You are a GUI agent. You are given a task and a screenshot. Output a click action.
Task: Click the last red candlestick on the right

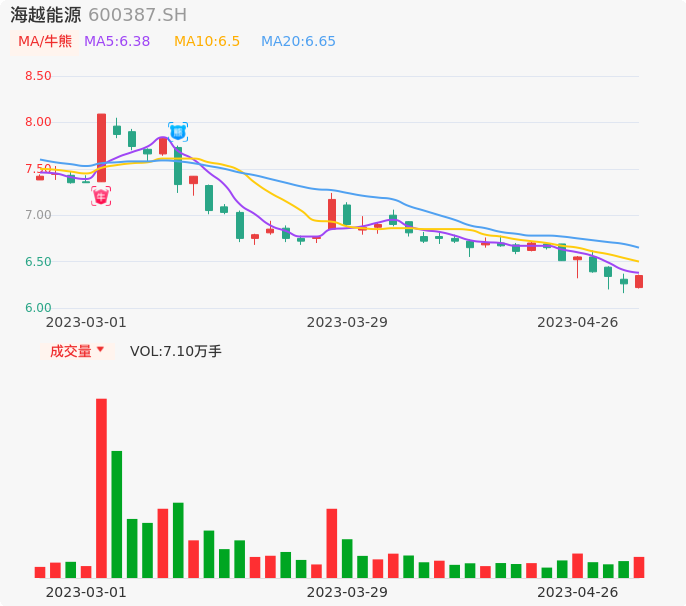point(639,281)
